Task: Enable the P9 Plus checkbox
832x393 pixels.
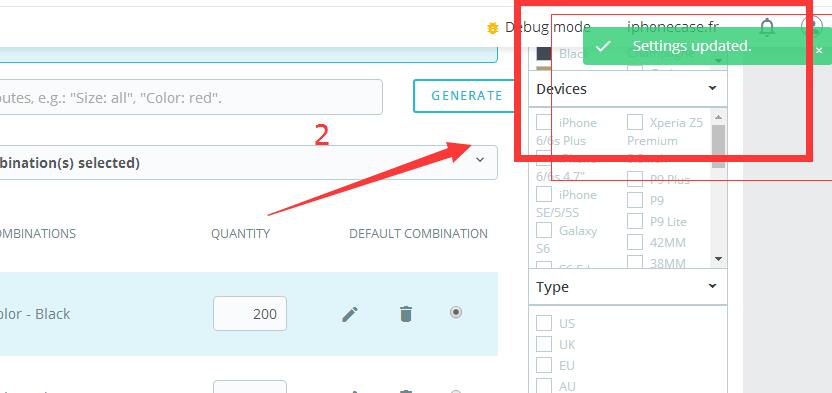Action: pos(635,179)
